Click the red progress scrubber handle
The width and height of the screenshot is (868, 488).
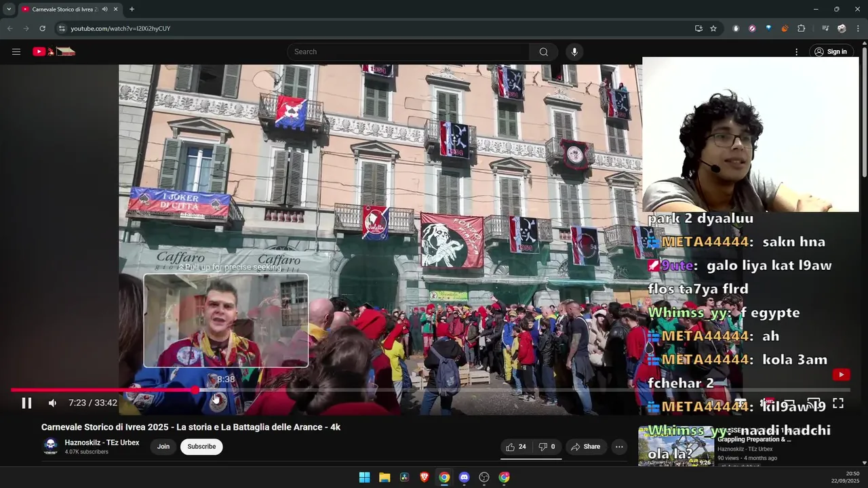coord(195,390)
